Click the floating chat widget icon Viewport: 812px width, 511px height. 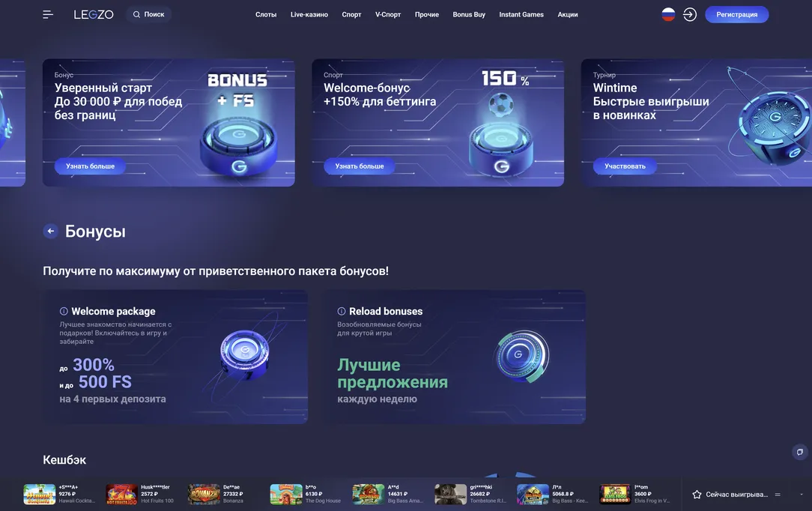pos(800,452)
